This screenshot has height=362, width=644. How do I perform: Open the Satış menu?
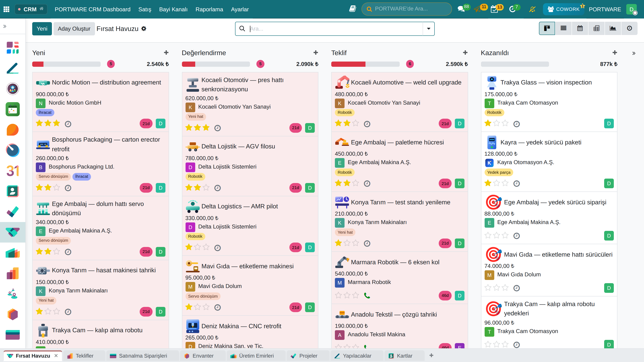pos(145,9)
